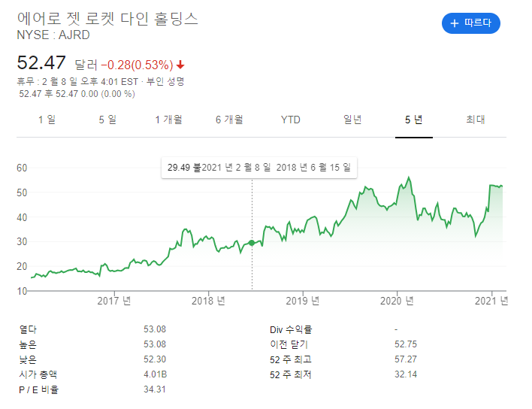Click the 2020 년 x-axis label
The height and width of the screenshot is (409, 532).
[x=397, y=301]
